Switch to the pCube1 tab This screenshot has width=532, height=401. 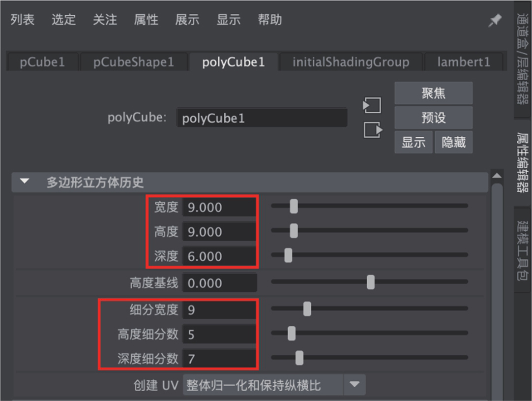(x=42, y=62)
